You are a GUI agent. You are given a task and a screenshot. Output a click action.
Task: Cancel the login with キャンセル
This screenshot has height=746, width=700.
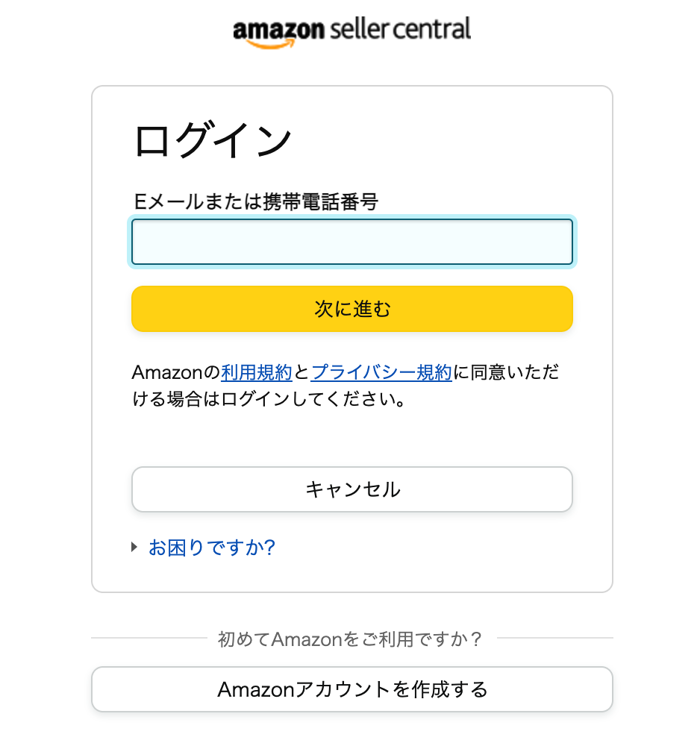tap(351, 489)
